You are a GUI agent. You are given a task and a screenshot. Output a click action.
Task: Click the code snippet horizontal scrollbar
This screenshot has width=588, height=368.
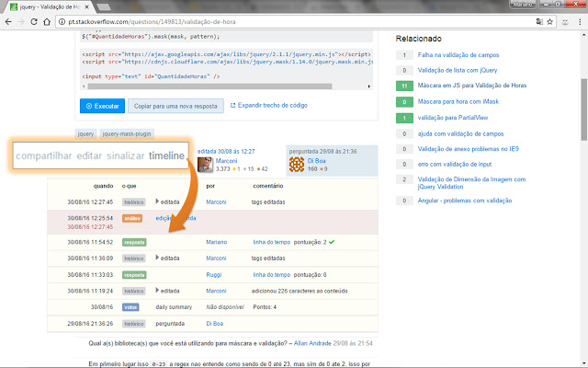click(x=209, y=86)
